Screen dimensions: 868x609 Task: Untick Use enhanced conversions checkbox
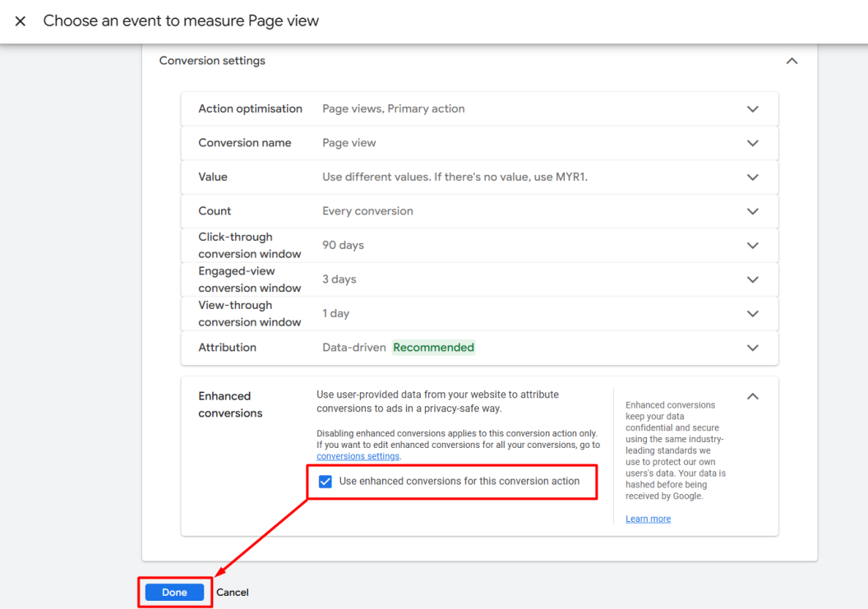click(x=325, y=482)
